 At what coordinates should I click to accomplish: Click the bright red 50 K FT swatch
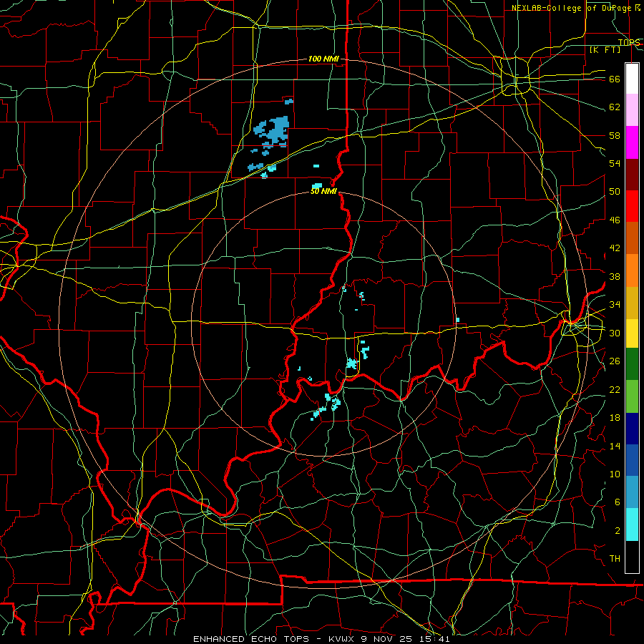(632, 206)
